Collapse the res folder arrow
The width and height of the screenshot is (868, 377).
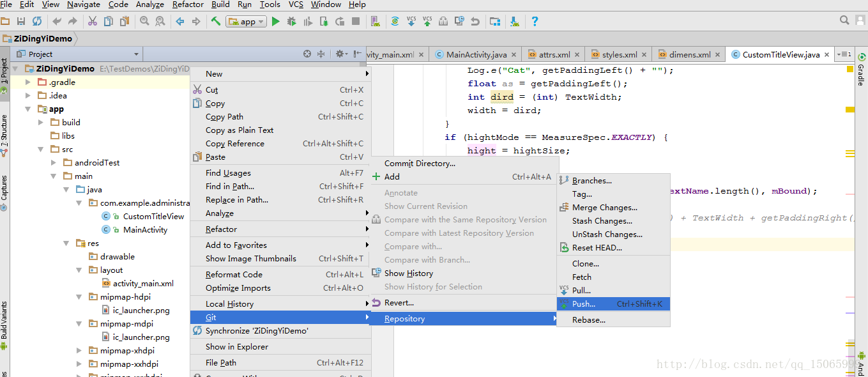coord(66,243)
